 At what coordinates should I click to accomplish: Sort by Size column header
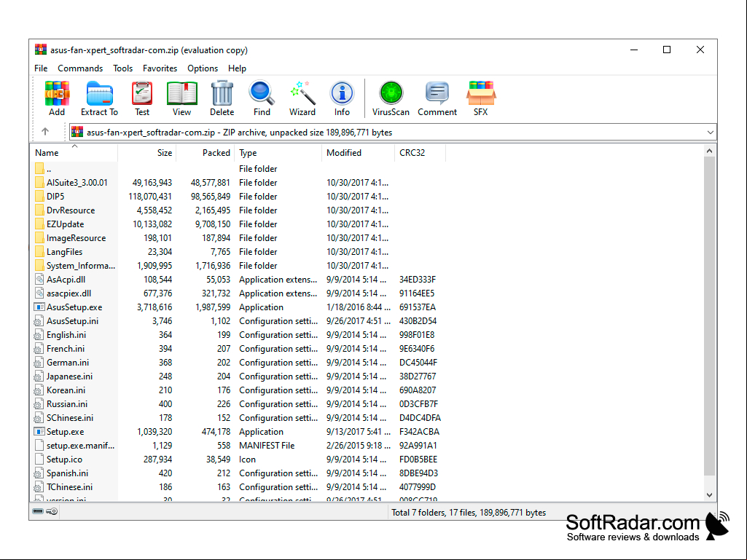[x=147, y=152]
